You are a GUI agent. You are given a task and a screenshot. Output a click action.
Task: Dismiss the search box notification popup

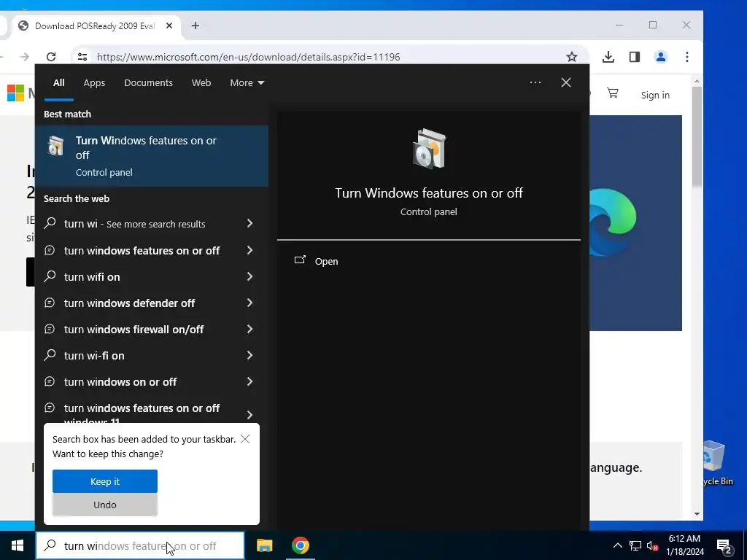[x=245, y=438]
